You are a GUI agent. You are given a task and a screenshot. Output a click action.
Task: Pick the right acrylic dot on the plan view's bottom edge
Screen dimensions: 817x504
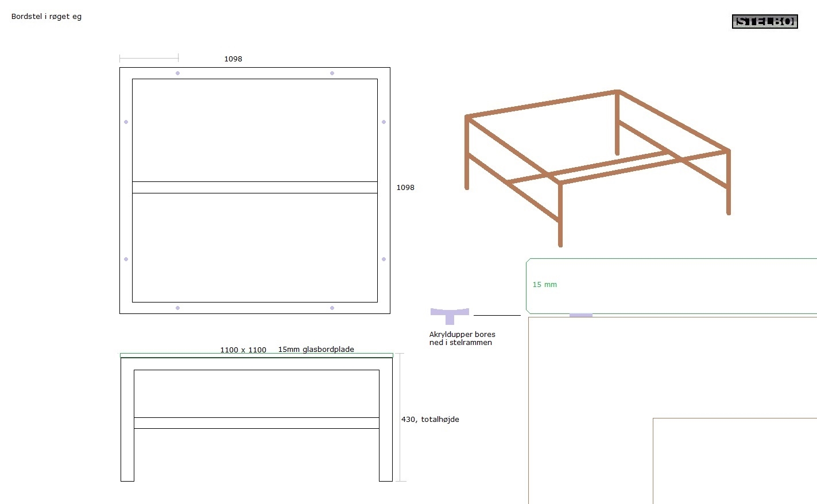tap(332, 308)
